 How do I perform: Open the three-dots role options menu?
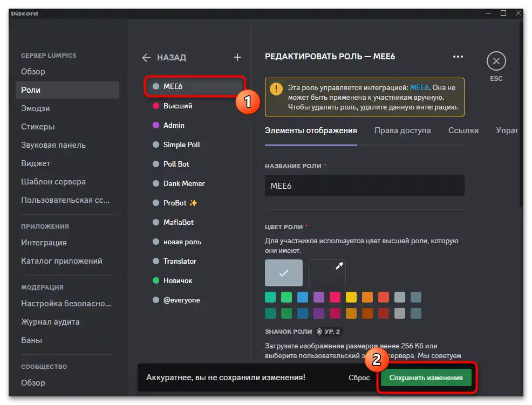click(458, 57)
